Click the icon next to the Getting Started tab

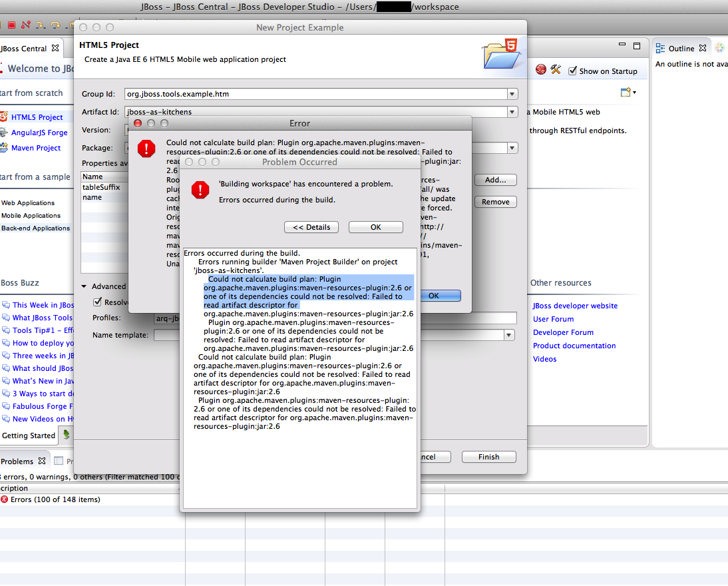67,434
